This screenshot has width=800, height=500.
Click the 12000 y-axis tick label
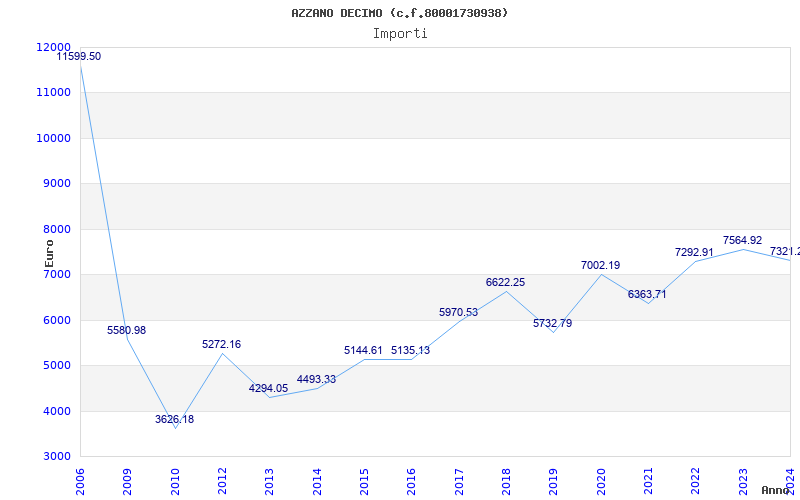pyautogui.click(x=52, y=47)
